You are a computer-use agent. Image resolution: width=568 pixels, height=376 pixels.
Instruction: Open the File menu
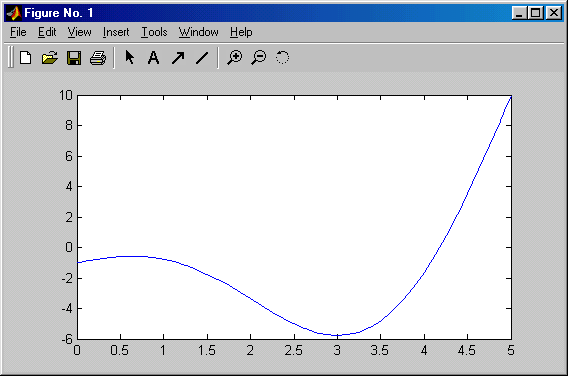[x=18, y=32]
